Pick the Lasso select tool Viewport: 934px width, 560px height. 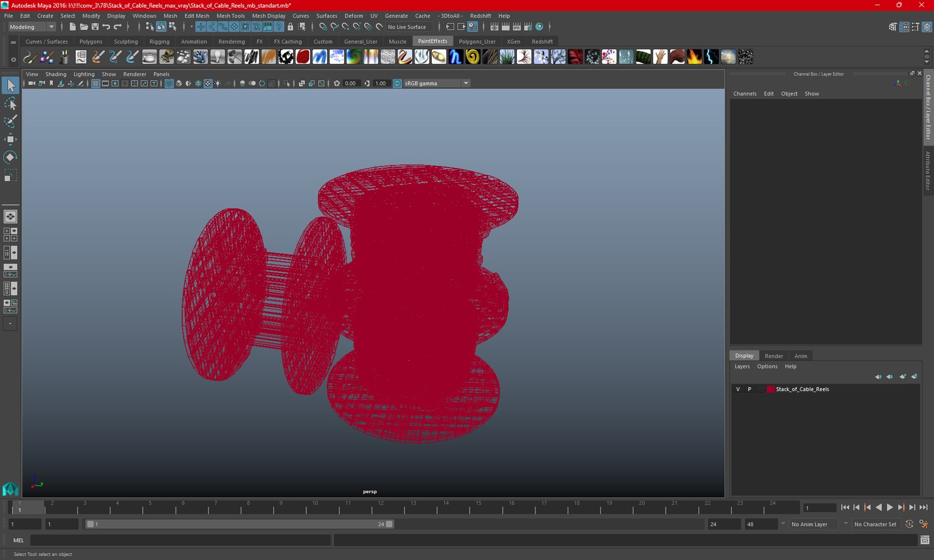(x=10, y=104)
